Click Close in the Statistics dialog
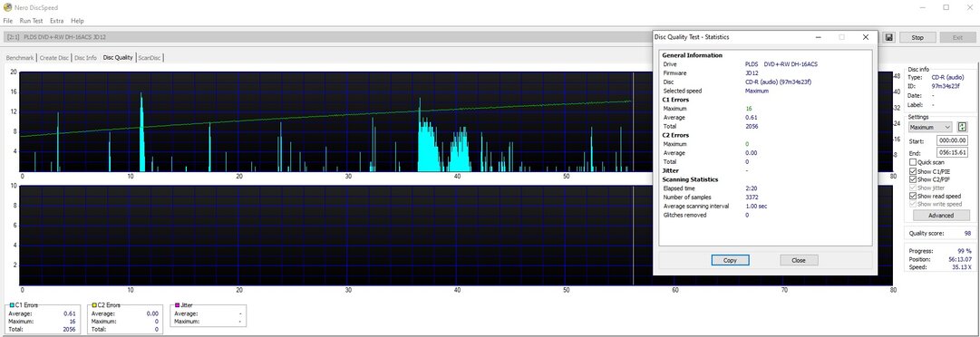 [x=799, y=260]
